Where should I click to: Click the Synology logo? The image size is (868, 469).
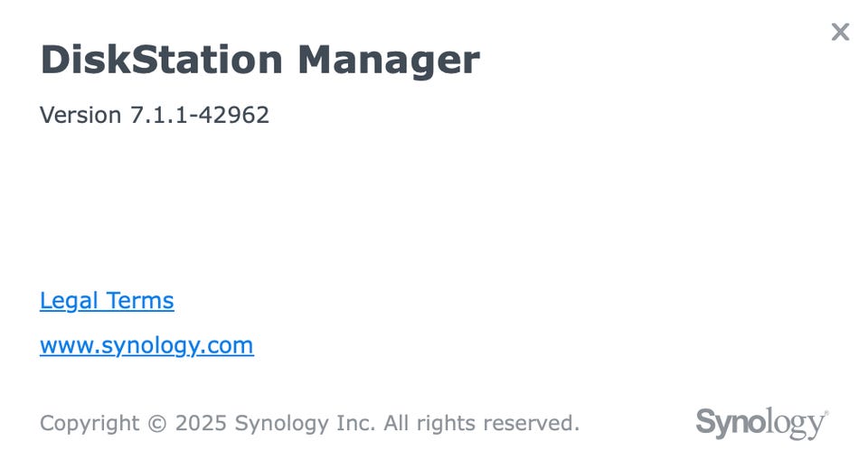pos(760,422)
